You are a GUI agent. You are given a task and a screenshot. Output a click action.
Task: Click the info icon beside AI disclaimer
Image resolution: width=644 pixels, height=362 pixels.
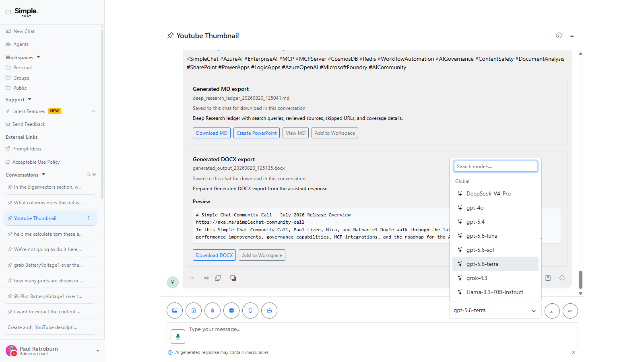[x=170, y=352]
